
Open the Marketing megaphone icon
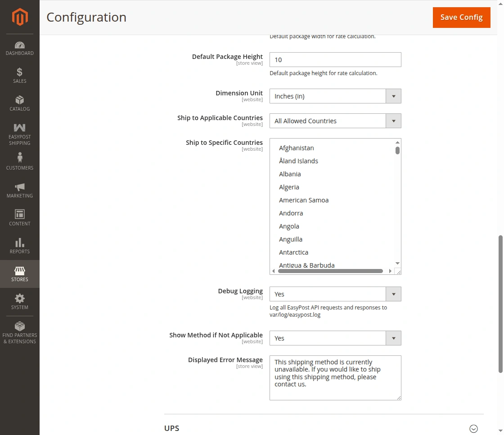[20, 187]
